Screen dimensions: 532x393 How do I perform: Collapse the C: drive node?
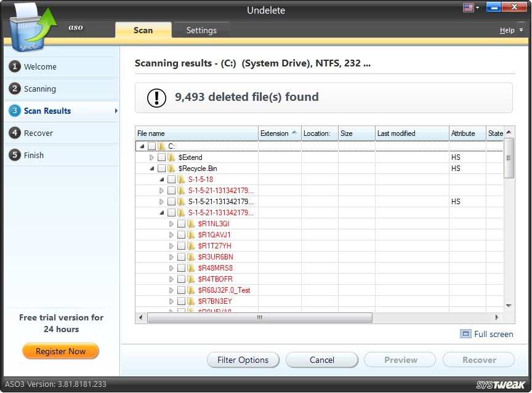[141, 146]
